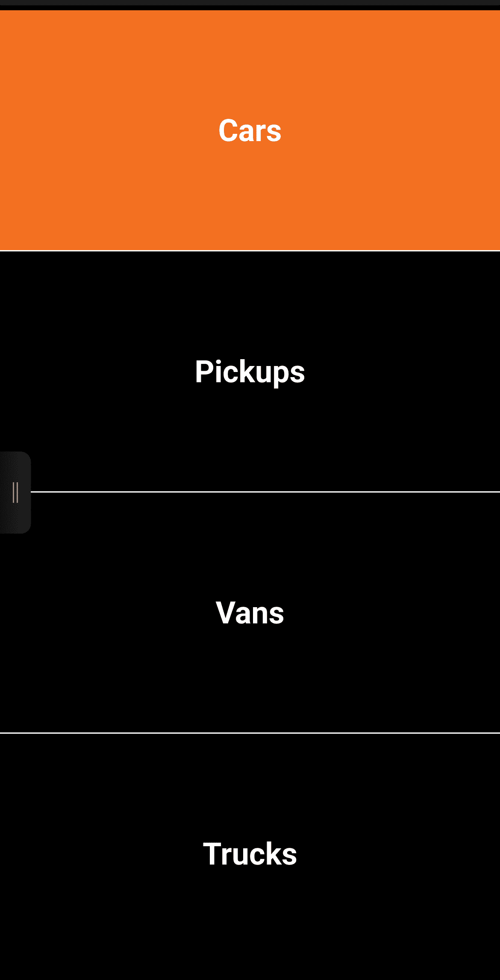Pick Trucks as vehicle type

tap(250, 854)
